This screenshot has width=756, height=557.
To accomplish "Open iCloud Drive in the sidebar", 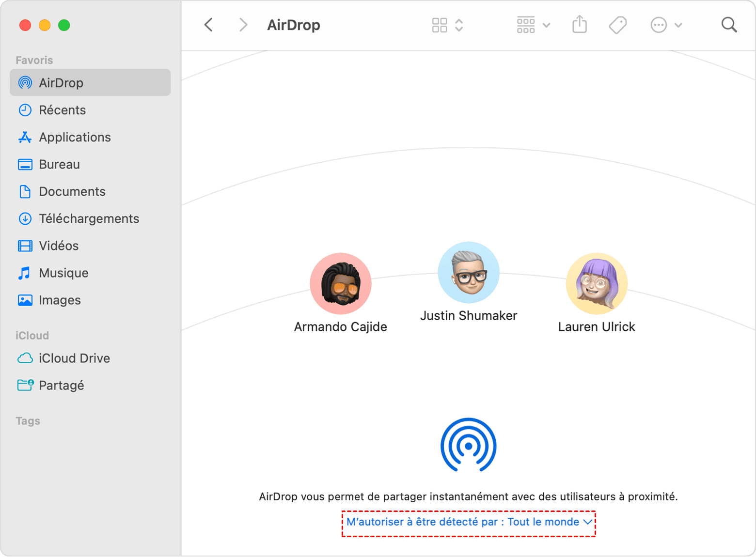I will point(90,358).
